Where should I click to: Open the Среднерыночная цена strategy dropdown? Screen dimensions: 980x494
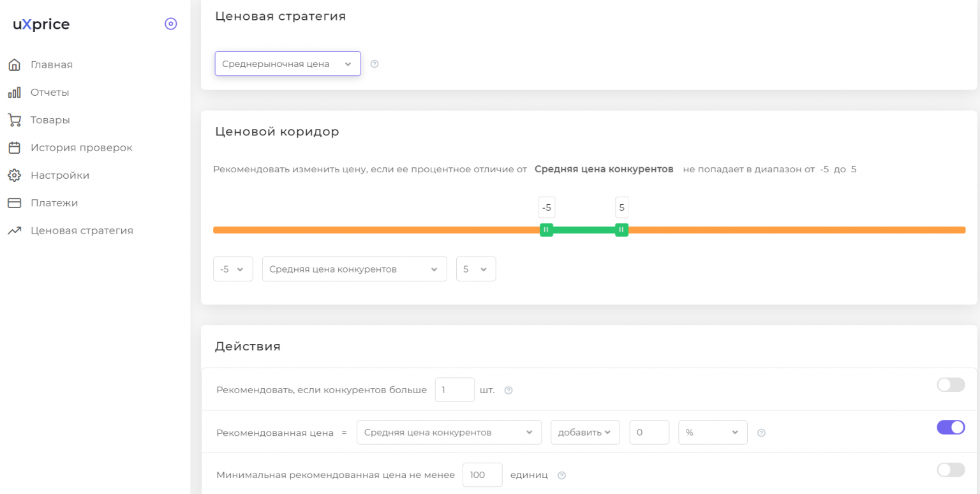tap(288, 64)
